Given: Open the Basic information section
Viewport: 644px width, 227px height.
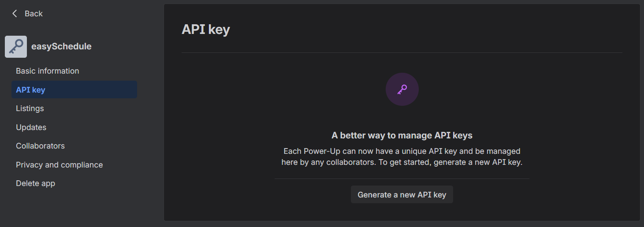Looking at the screenshot, I should [x=48, y=71].
